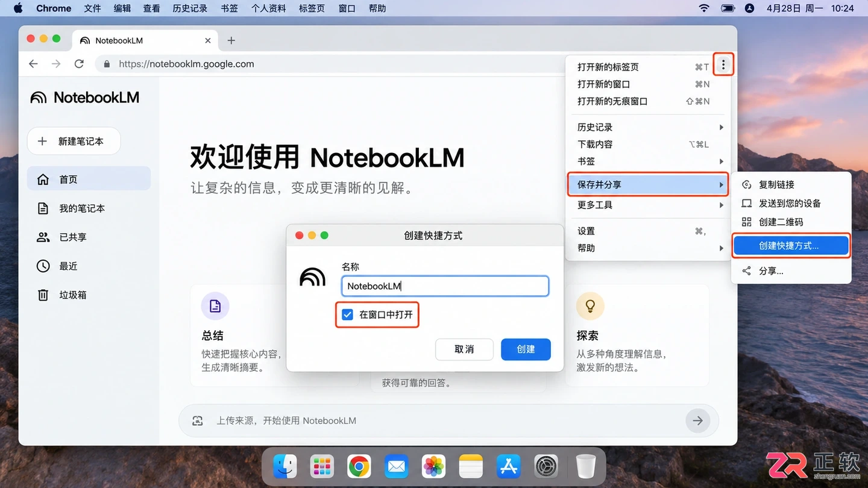Click the 取消 button in dialog

point(464,349)
